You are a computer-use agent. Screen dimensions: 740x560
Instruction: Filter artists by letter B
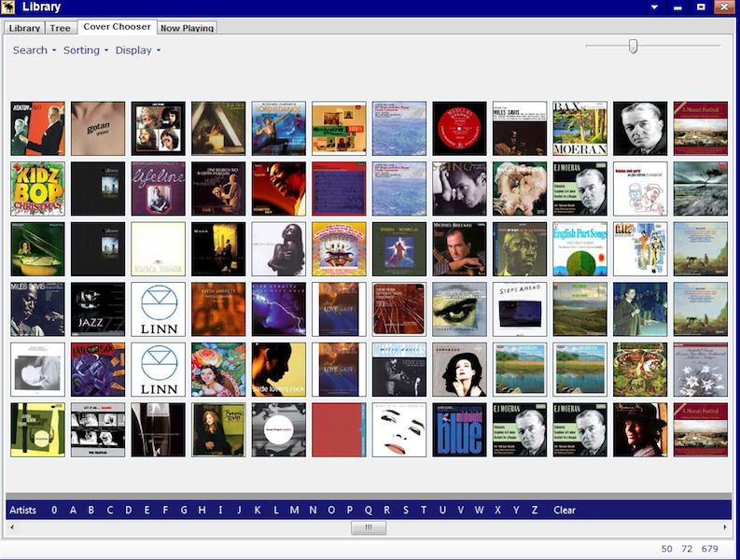point(91,510)
